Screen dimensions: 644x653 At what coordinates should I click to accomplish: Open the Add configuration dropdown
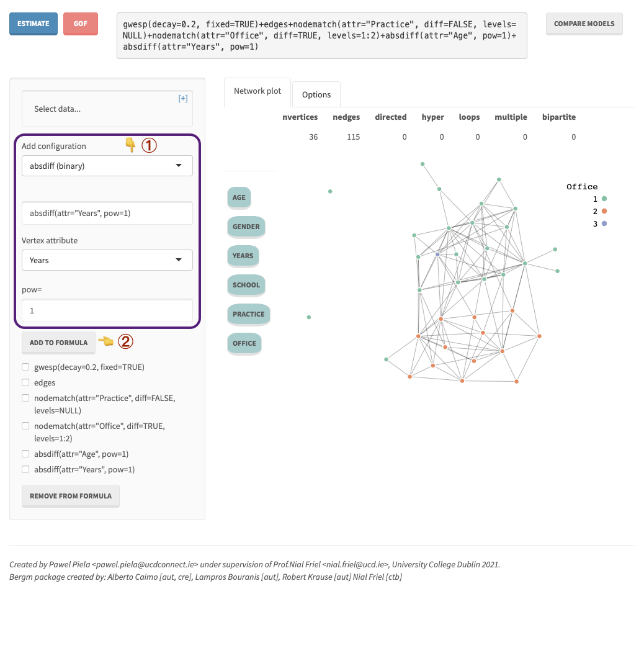pyautogui.click(x=107, y=166)
